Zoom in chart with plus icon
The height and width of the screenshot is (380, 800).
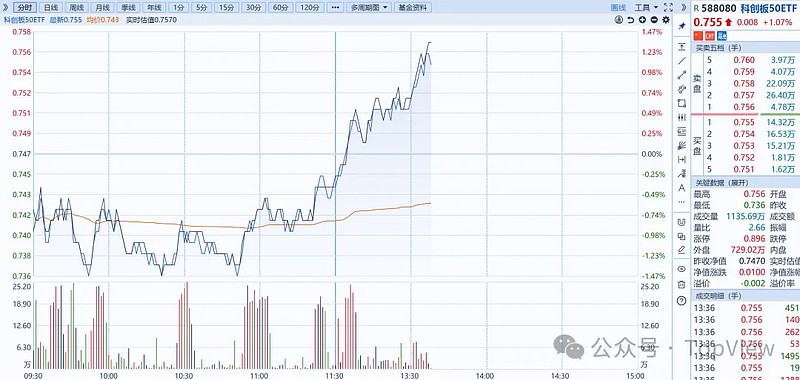[x=642, y=20]
